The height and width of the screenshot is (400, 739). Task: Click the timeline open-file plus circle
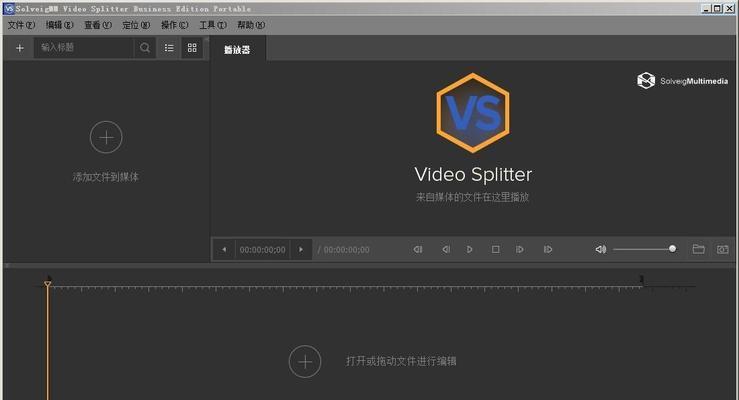point(305,361)
